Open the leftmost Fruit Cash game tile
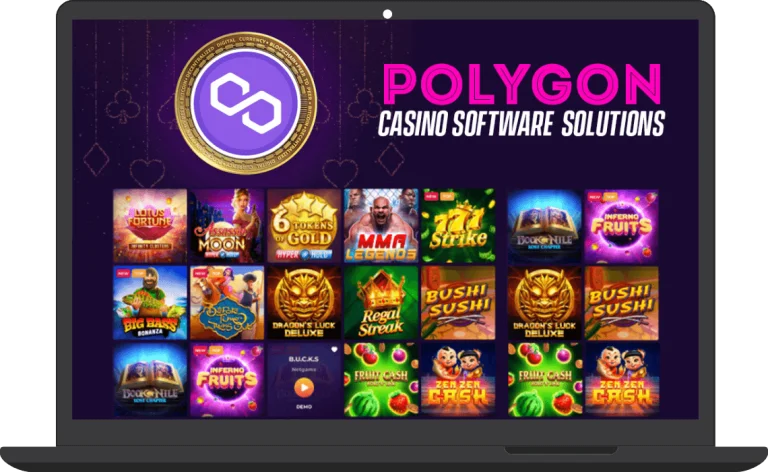 pyautogui.click(x=381, y=379)
